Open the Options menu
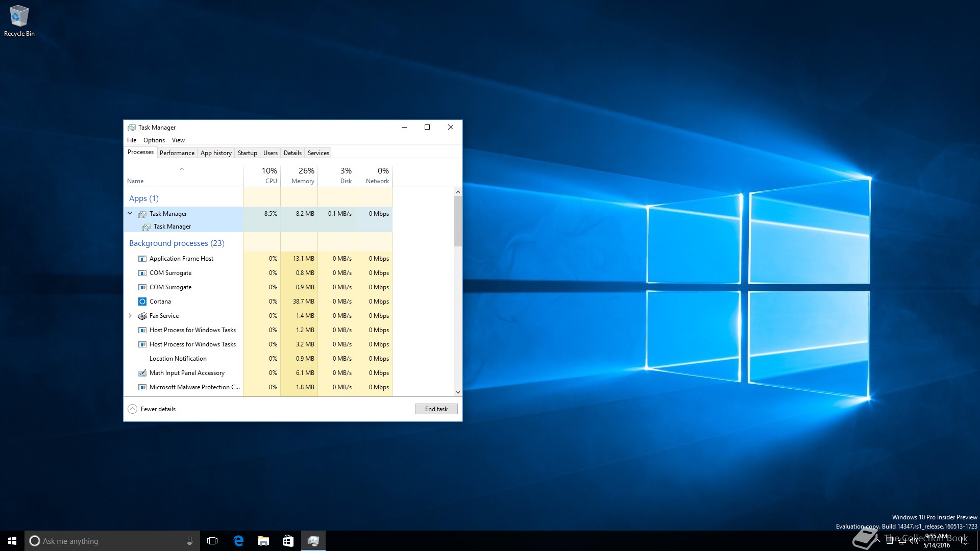This screenshot has width=980, height=551. coord(154,140)
